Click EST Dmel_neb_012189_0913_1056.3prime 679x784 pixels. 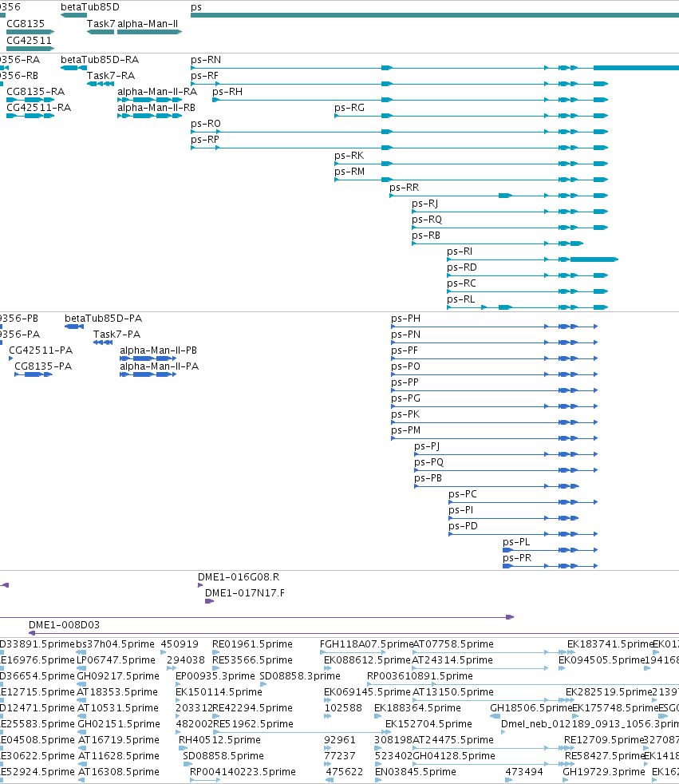pyautogui.click(x=590, y=724)
